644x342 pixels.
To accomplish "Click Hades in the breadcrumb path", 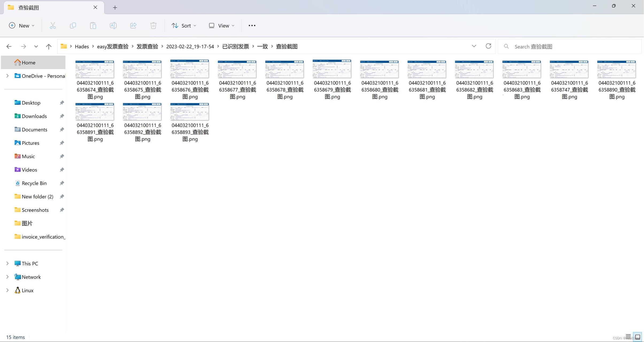I will [x=82, y=46].
